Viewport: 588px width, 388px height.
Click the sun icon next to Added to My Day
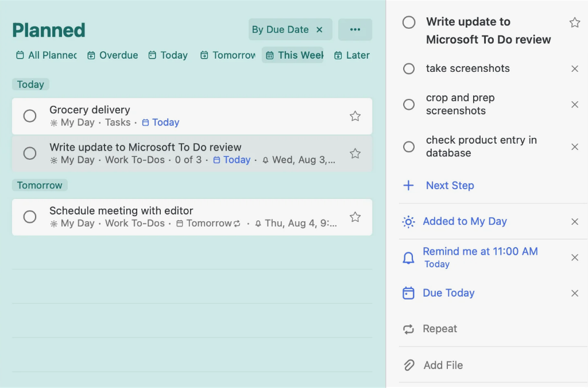click(408, 222)
